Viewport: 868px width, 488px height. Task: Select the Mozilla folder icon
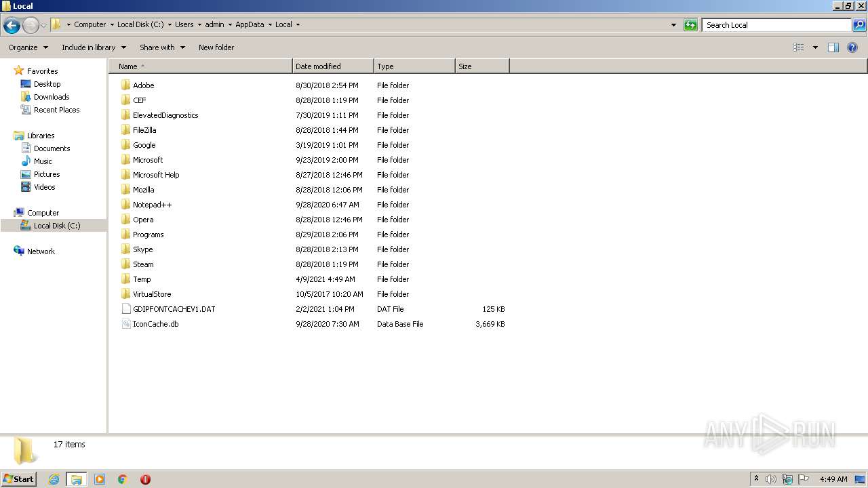[125, 190]
